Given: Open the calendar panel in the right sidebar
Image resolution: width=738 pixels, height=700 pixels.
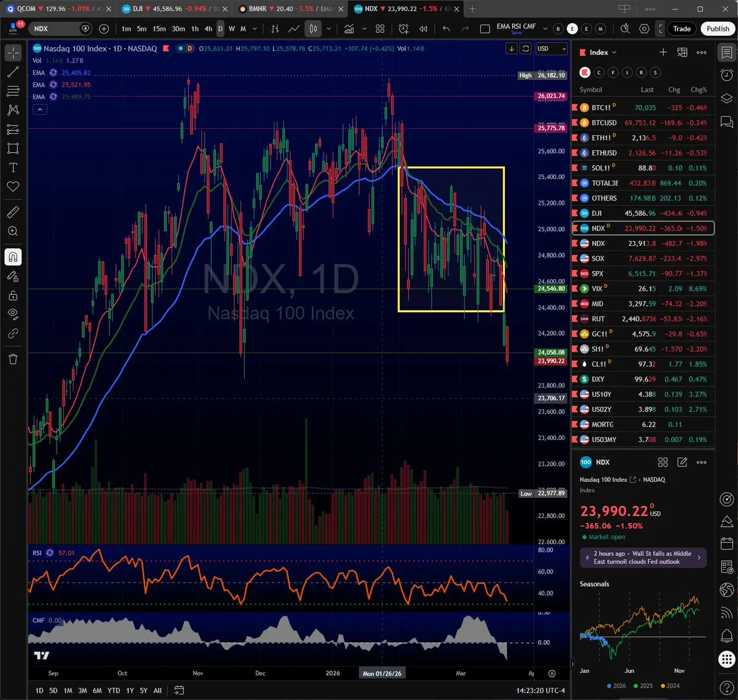Looking at the screenshot, I should coord(726,544).
